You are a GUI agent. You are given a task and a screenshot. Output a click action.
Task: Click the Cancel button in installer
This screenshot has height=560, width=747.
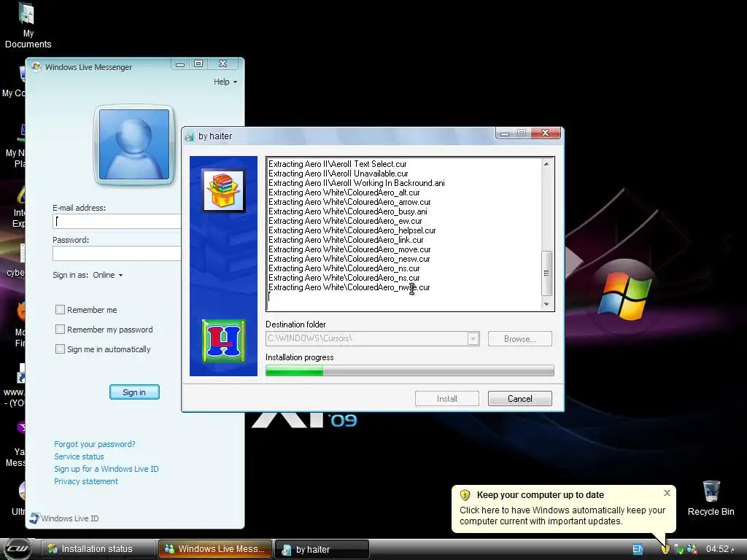519,399
